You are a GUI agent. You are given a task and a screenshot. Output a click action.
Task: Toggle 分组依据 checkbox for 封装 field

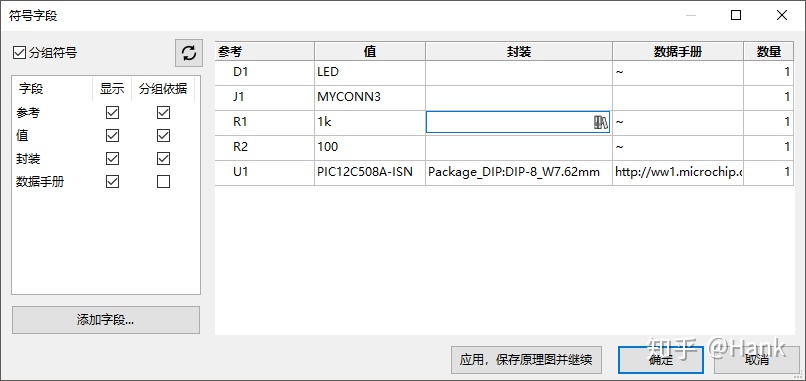pyautogui.click(x=163, y=158)
